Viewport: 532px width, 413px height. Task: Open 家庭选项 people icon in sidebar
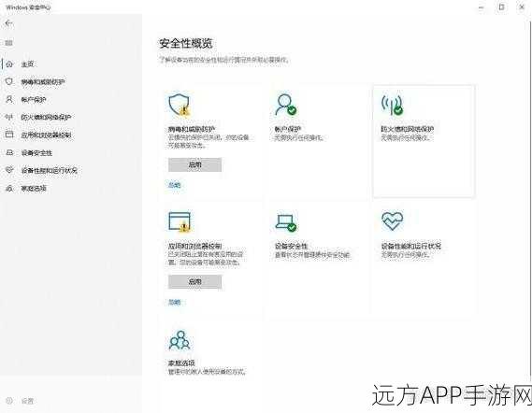9,188
